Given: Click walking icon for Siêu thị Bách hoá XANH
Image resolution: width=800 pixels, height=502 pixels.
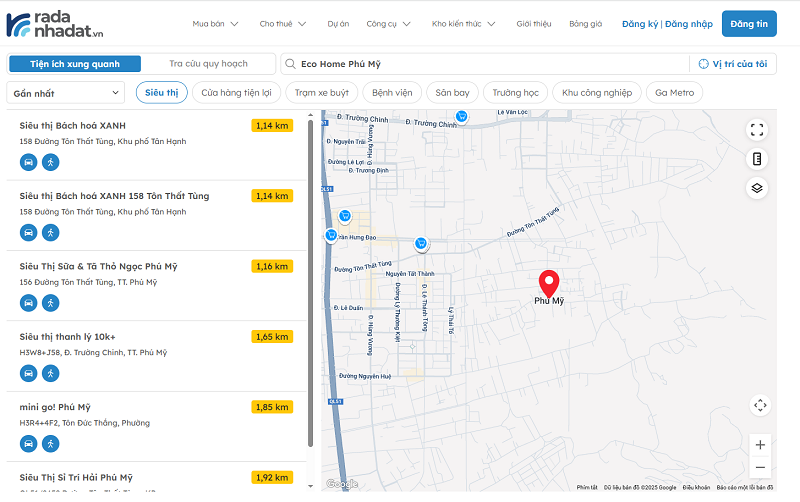Looking at the screenshot, I should (51, 162).
